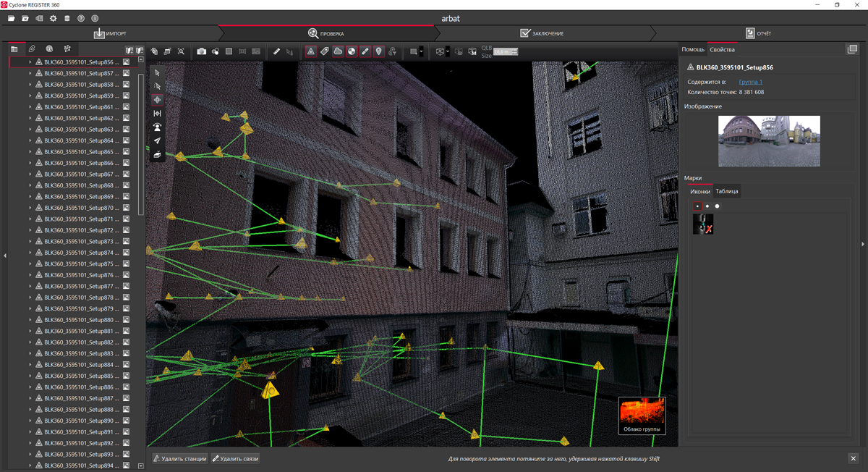Image resolution: width=868 pixels, height=472 pixels.
Task: Select the arrow pointer tool
Action: (157, 73)
